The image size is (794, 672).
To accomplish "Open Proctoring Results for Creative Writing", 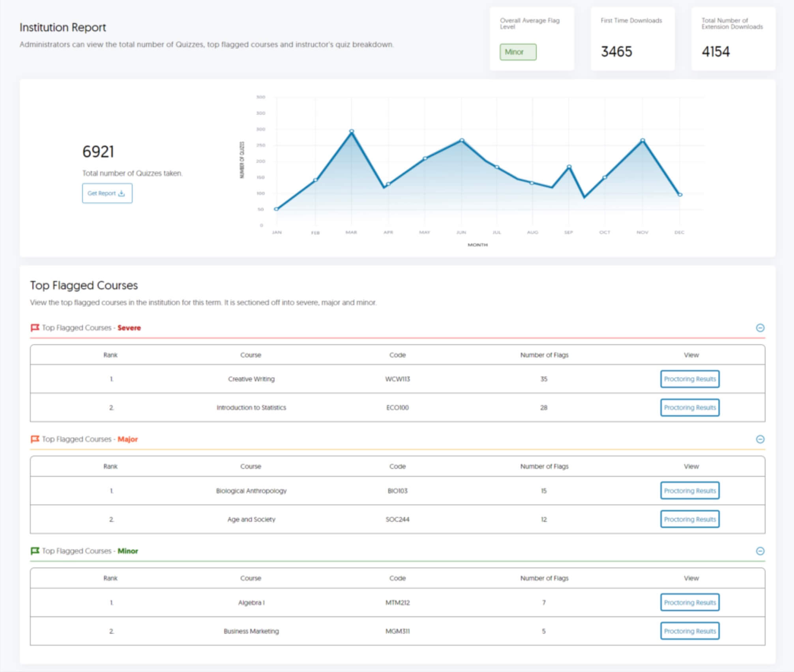I will [x=690, y=379].
